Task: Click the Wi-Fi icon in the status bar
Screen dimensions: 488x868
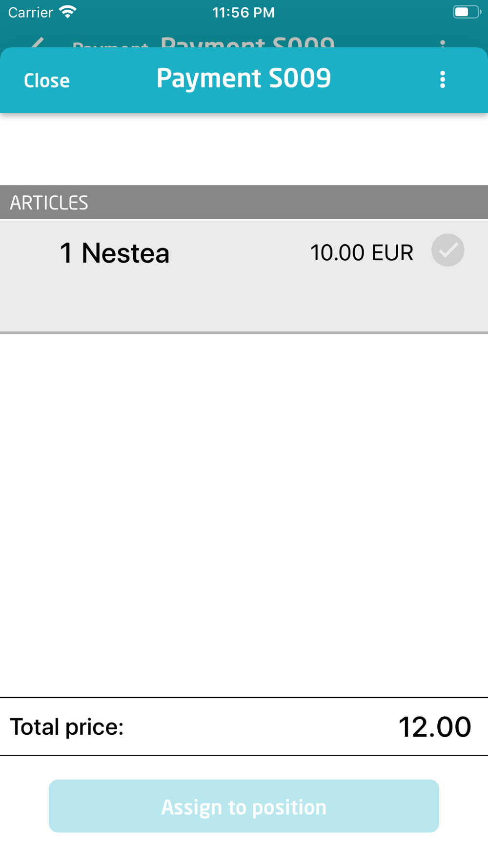Action: tap(68, 12)
